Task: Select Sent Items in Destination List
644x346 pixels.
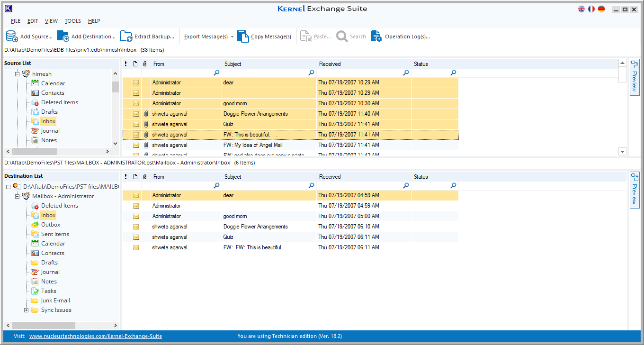Action: click(x=55, y=234)
